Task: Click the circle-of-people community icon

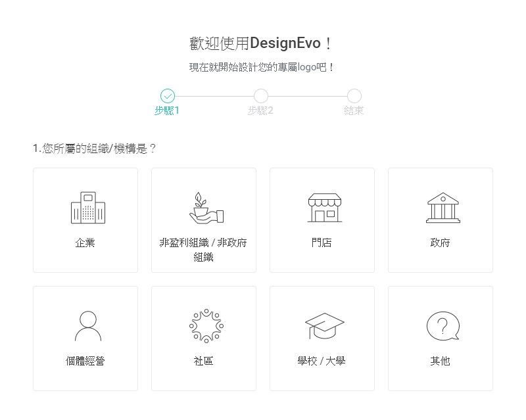Action: point(206,326)
